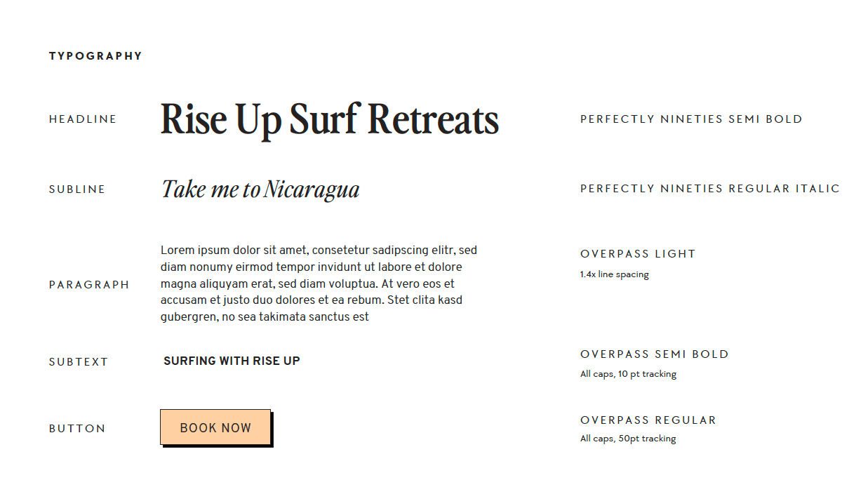Click the 'Overpass Semi Bold' font name

(655, 354)
